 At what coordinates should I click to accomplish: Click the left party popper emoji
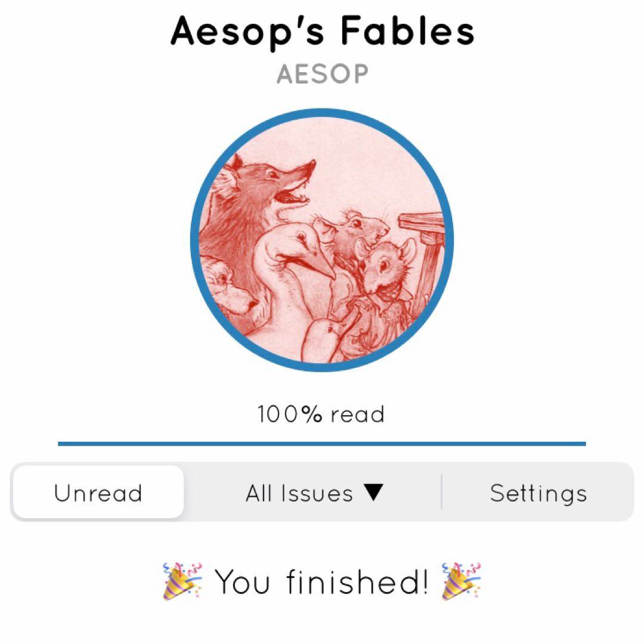coord(182,581)
